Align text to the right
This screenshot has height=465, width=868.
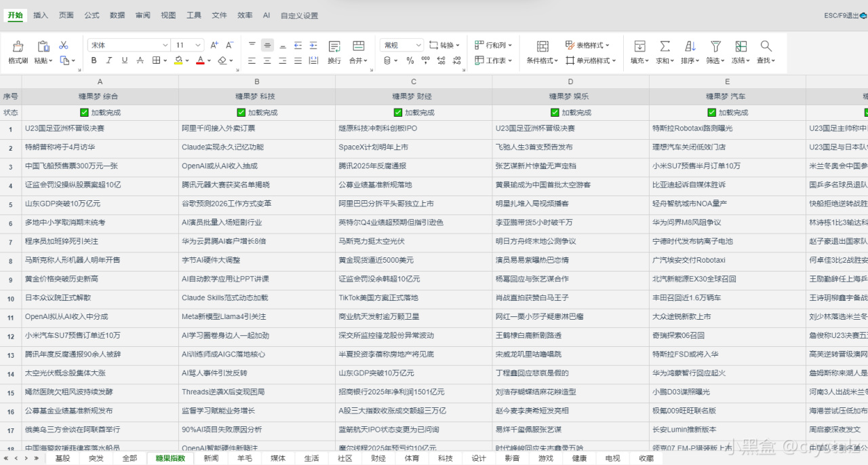[283, 60]
